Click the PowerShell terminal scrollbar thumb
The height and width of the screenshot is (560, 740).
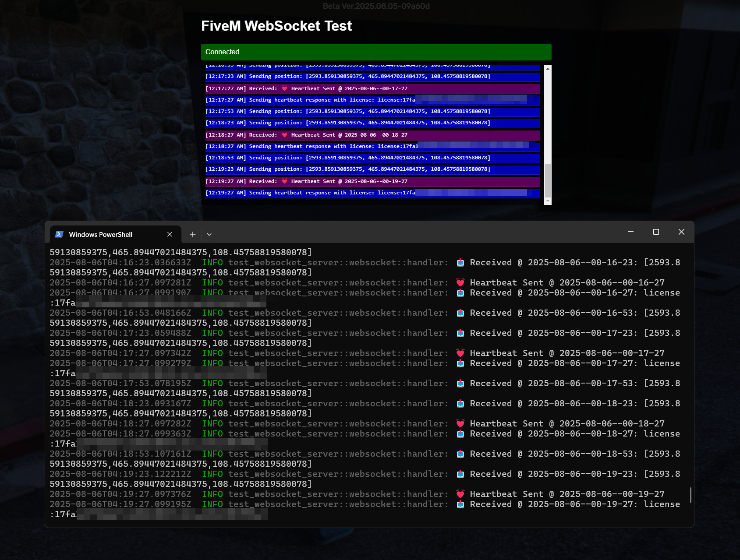690,495
